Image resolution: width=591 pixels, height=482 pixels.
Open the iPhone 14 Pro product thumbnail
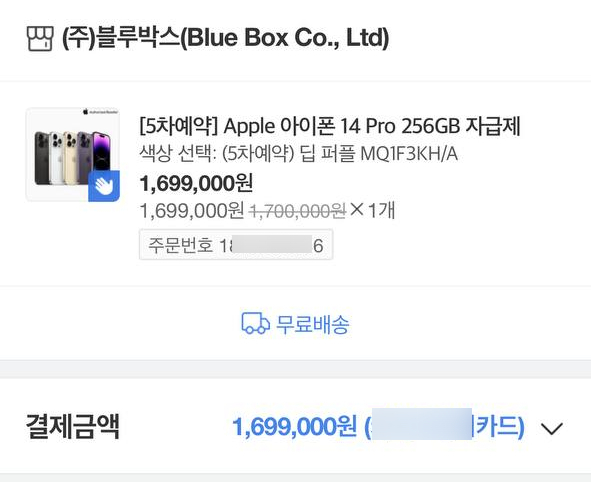(73, 155)
